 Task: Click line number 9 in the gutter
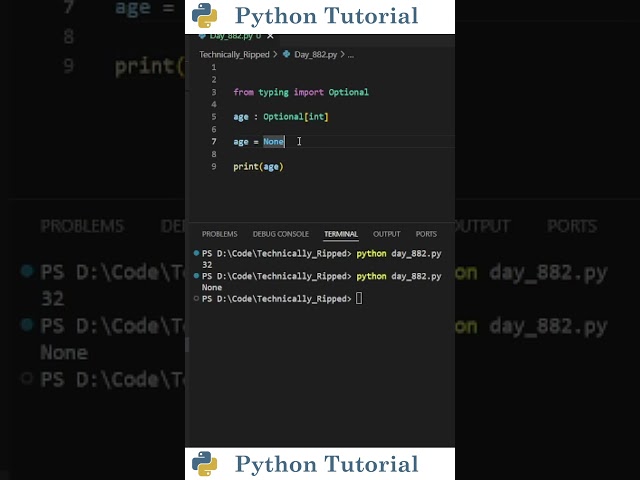214,167
